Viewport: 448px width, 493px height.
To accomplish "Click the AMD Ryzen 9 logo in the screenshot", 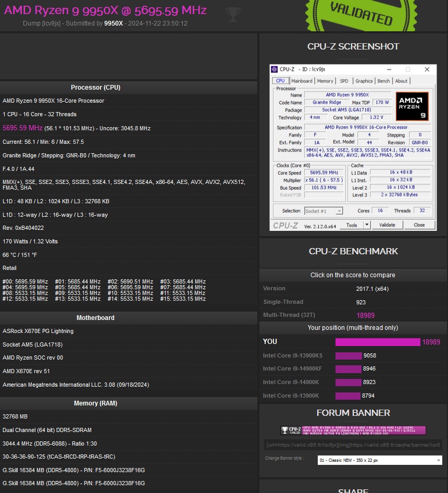I will point(412,106).
